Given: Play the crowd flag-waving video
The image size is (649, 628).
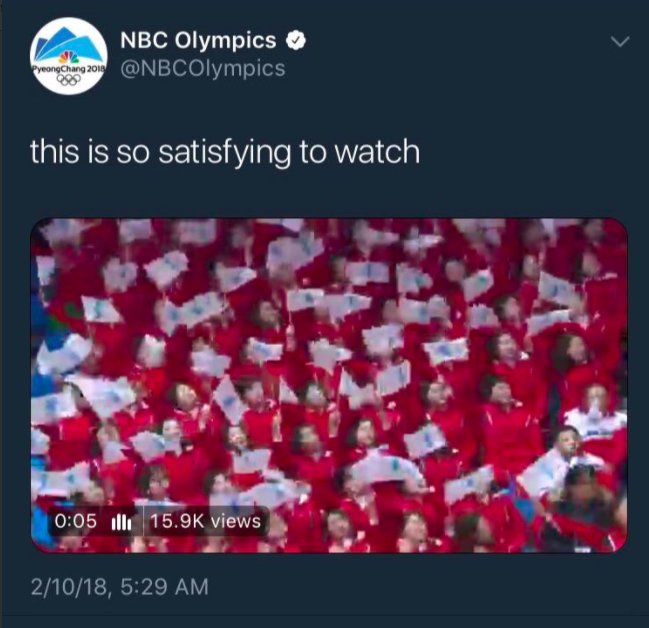Looking at the screenshot, I should pyautogui.click(x=329, y=385).
